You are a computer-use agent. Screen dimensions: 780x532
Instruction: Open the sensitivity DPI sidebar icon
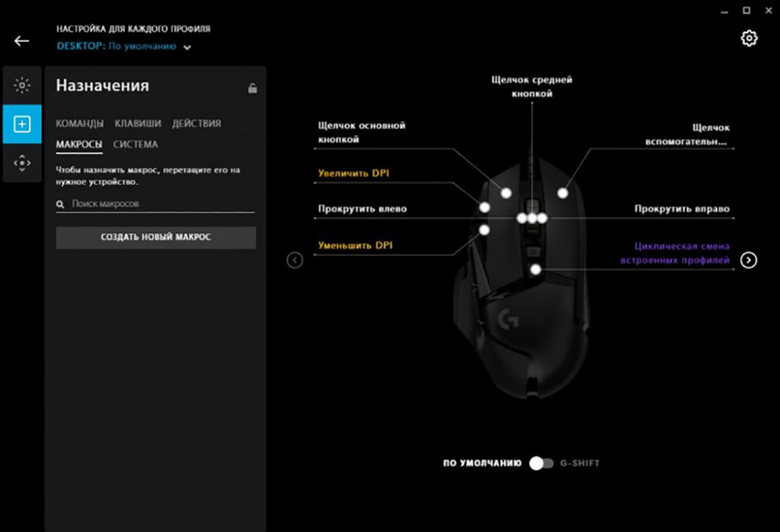pos(22,162)
